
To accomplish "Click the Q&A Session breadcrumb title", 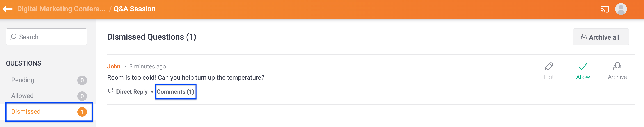I will pos(135,9).
